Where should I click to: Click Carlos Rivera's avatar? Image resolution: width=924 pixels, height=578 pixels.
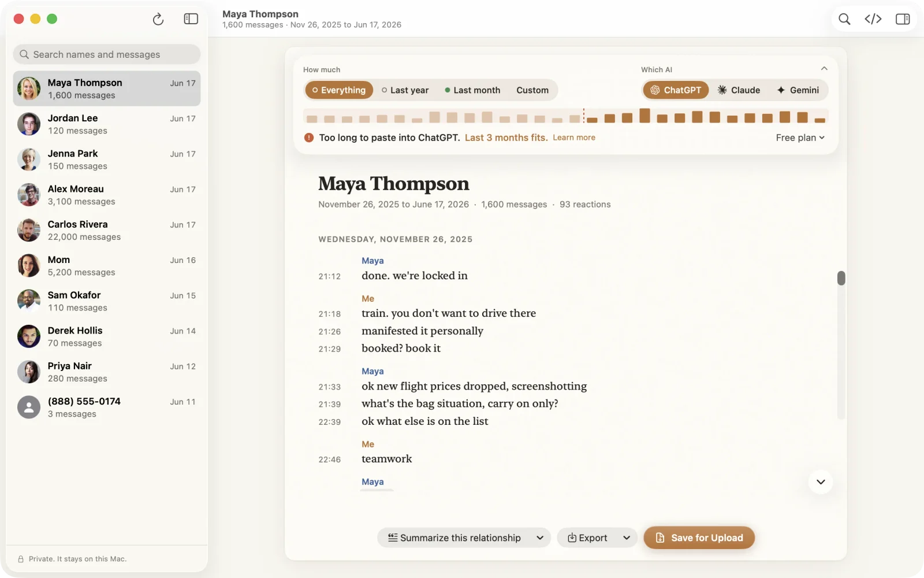pyautogui.click(x=29, y=230)
